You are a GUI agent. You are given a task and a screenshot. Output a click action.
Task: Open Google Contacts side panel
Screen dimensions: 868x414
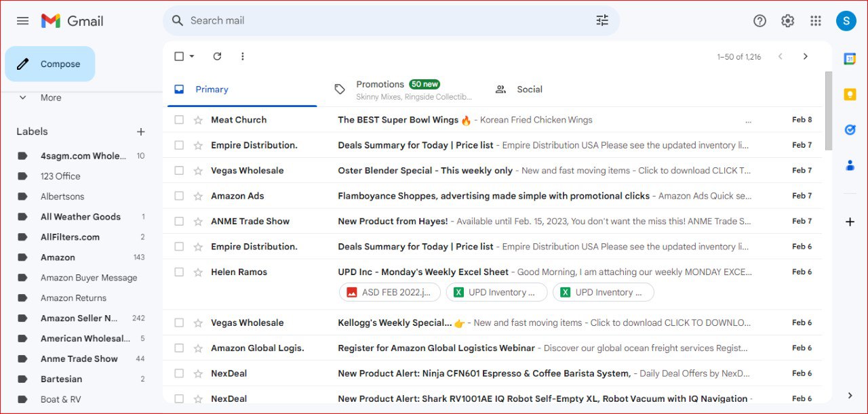(x=850, y=165)
